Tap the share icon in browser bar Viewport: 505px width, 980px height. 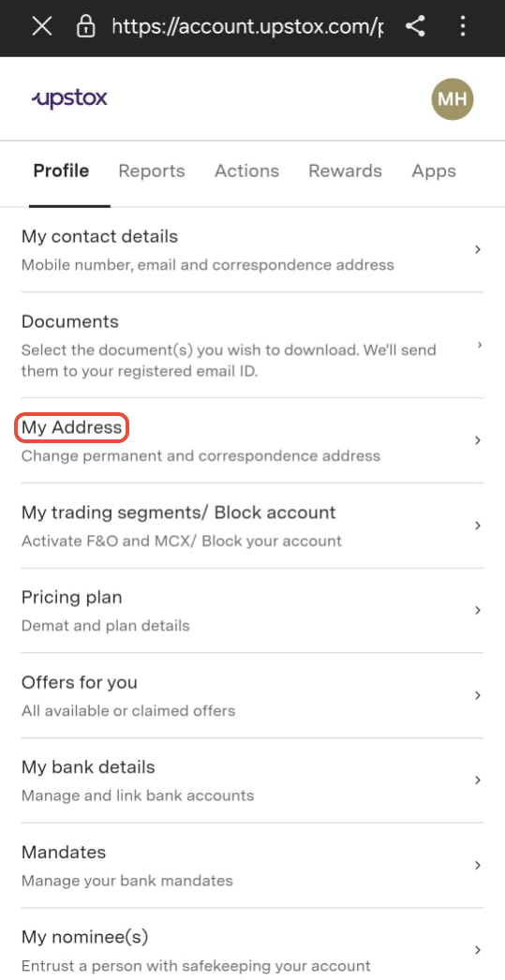tap(415, 26)
